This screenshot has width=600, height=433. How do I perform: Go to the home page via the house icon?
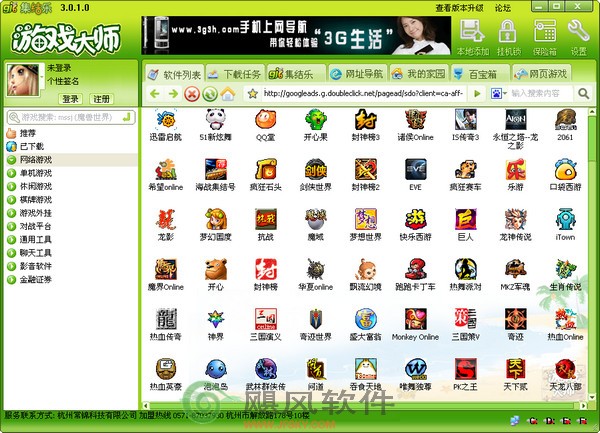(228, 94)
